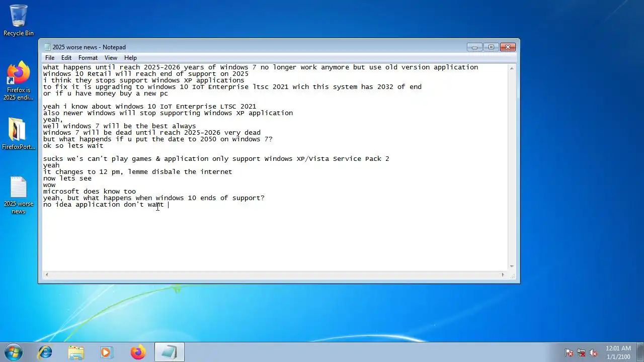This screenshot has height=362, width=644.
Task: Click the clock showing 12:01 AM 1/1/2100
Action: pos(618,352)
